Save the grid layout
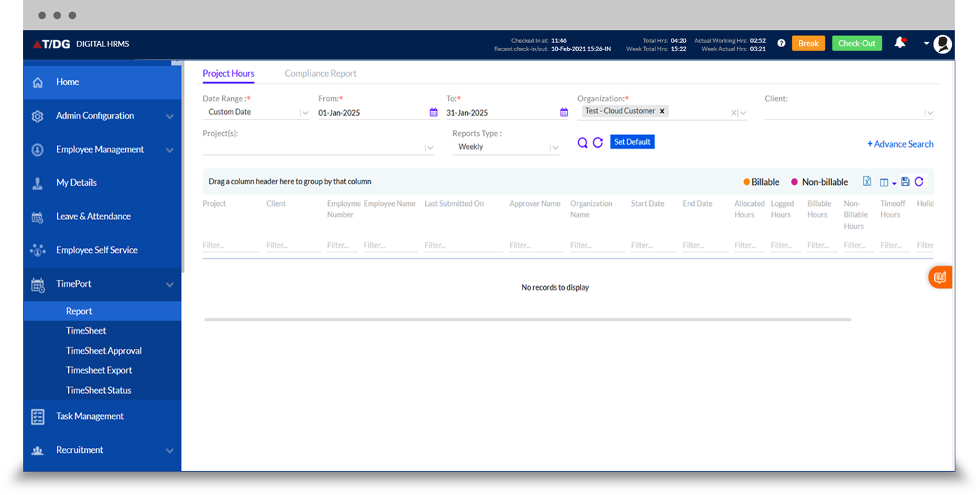Viewport: 980px width, 495px height. [x=905, y=181]
